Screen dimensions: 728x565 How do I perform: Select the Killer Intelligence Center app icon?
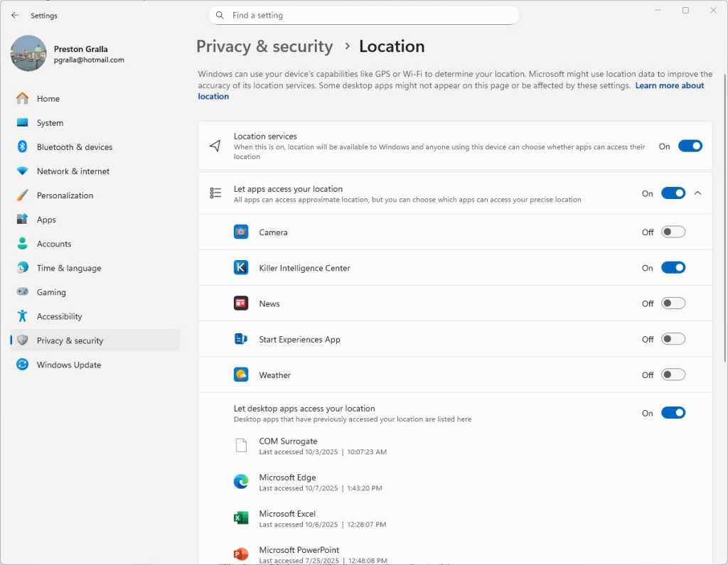(x=241, y=267)
